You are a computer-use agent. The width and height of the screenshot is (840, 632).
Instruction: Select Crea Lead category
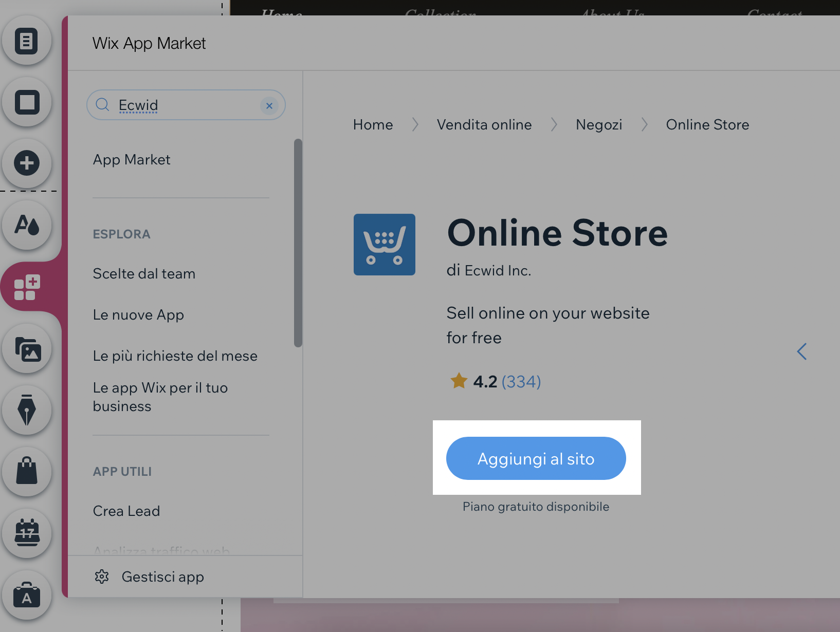[126, 511]
